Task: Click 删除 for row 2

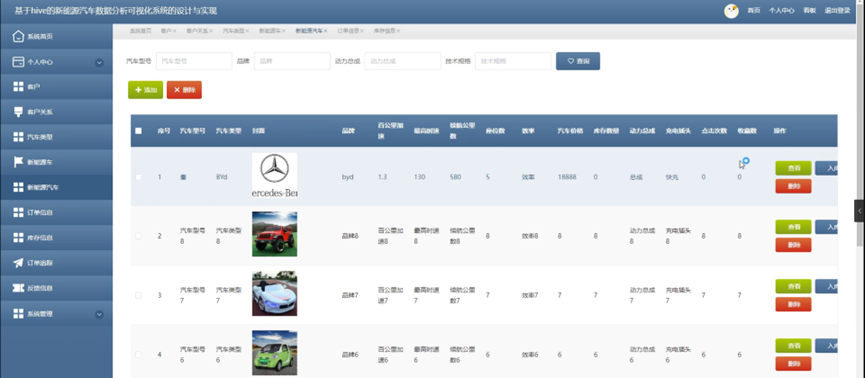Action: 793,245
